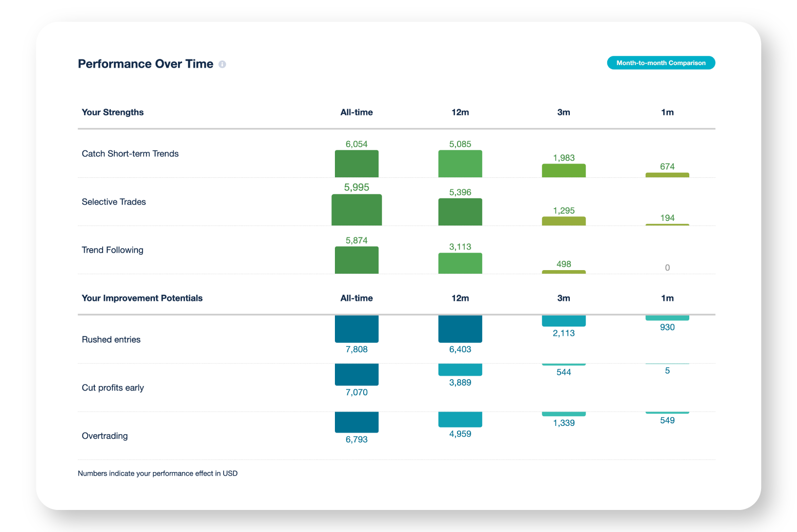Screen dimensions: 797x532
Task: Click the info icon beside Performance Over Time
Action: (222, 64)
